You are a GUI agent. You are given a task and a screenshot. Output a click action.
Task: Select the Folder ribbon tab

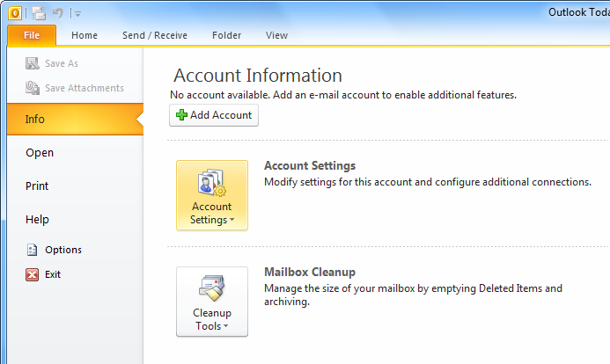coord(227,35)
